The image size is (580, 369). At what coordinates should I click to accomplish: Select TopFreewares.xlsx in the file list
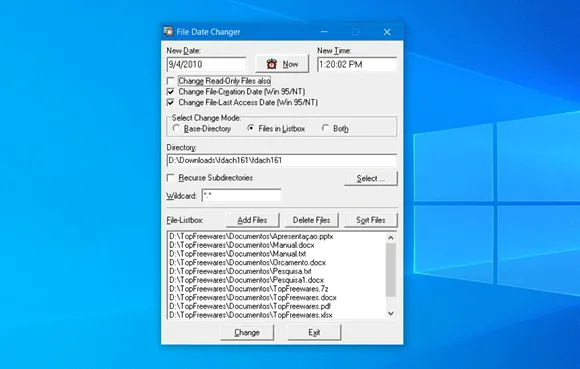(251, 315)
